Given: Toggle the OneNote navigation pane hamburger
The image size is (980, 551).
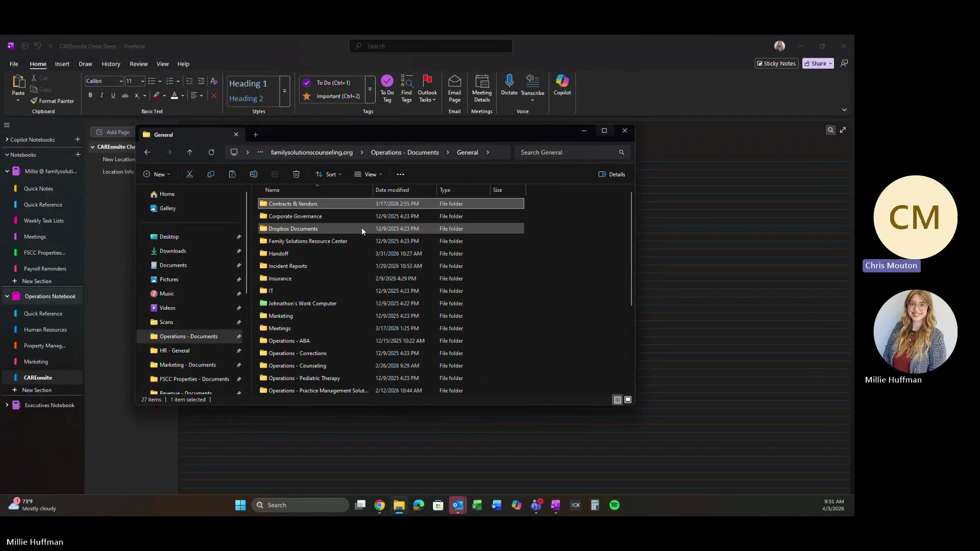Looking at the screenshot, I should 7,125.
